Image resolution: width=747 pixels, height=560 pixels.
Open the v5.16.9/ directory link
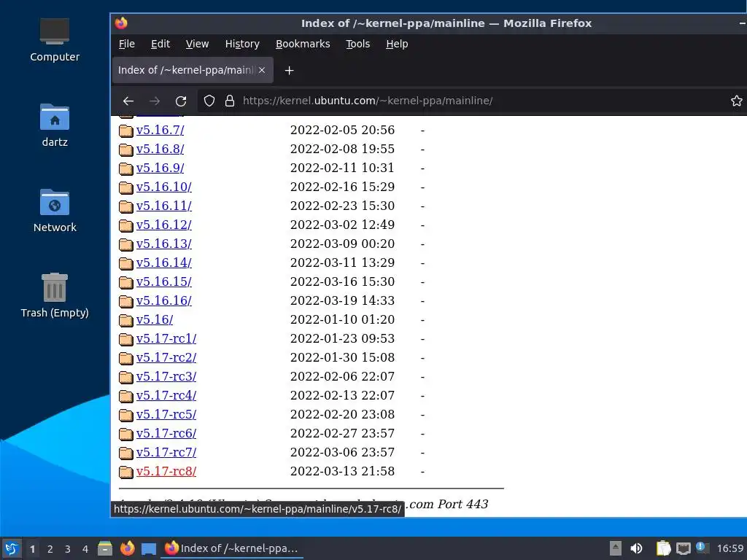(160, 168)
